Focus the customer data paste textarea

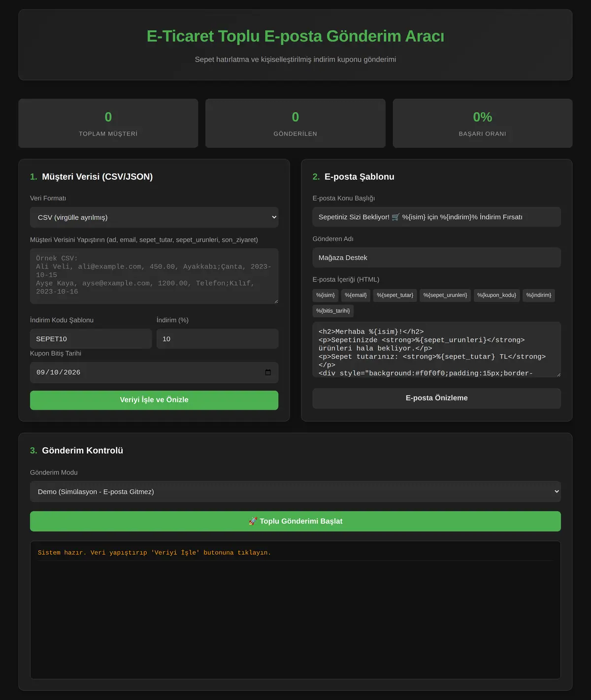point(154,276)
